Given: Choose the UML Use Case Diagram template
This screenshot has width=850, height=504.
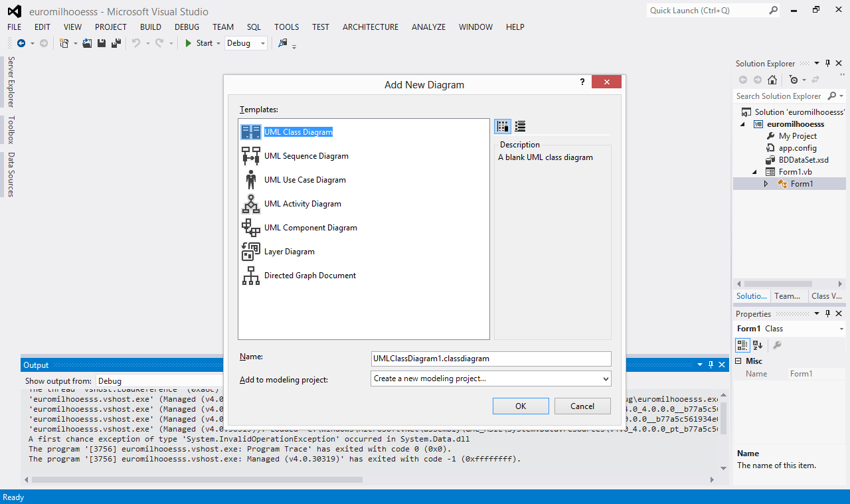Looking at the screenshot, I should point(305,180).
